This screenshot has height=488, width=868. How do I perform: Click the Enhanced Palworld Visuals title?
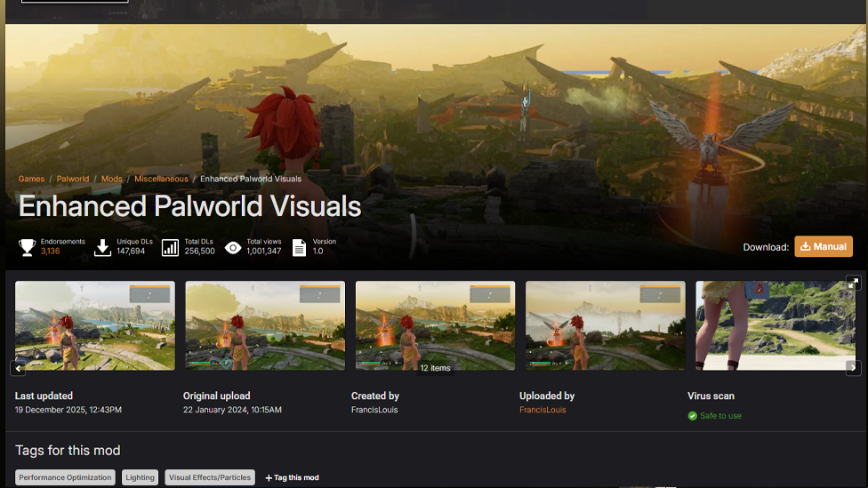[189, 206]
